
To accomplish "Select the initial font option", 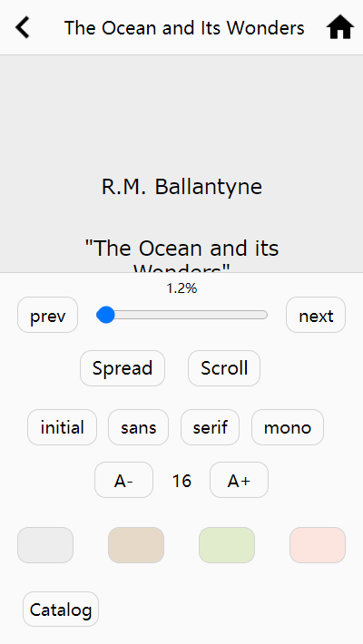I will [x=62, y=427].
